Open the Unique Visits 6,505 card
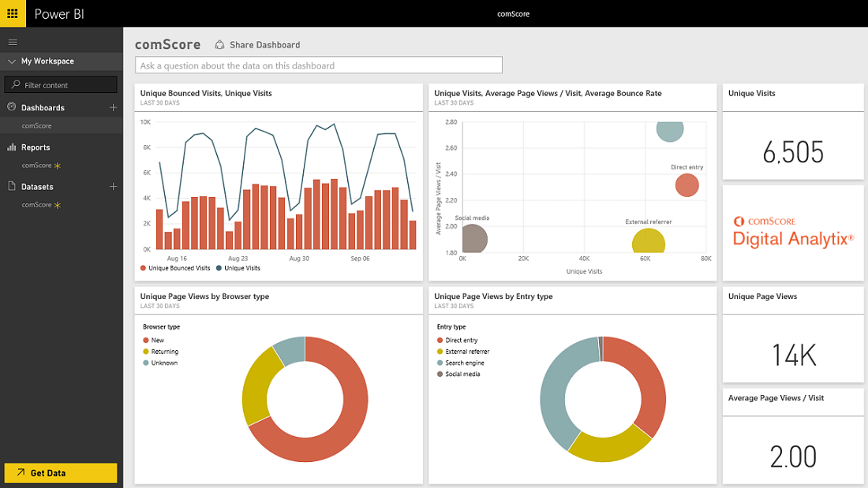 click(793, 132)
